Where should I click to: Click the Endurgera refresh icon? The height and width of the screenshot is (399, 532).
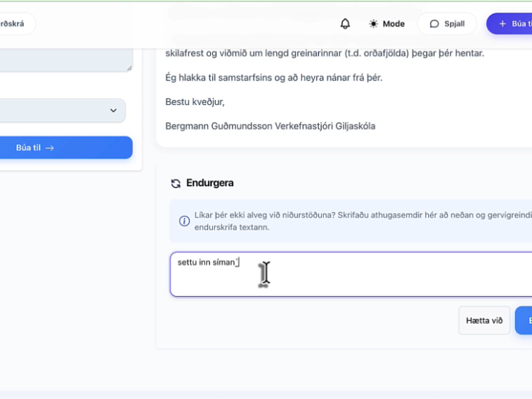tap(176, 183)
